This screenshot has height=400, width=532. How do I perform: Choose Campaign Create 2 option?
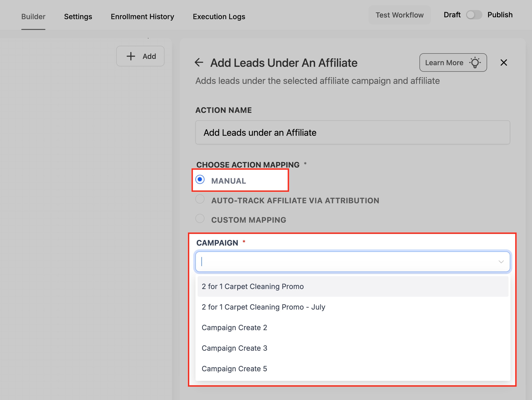234,328
